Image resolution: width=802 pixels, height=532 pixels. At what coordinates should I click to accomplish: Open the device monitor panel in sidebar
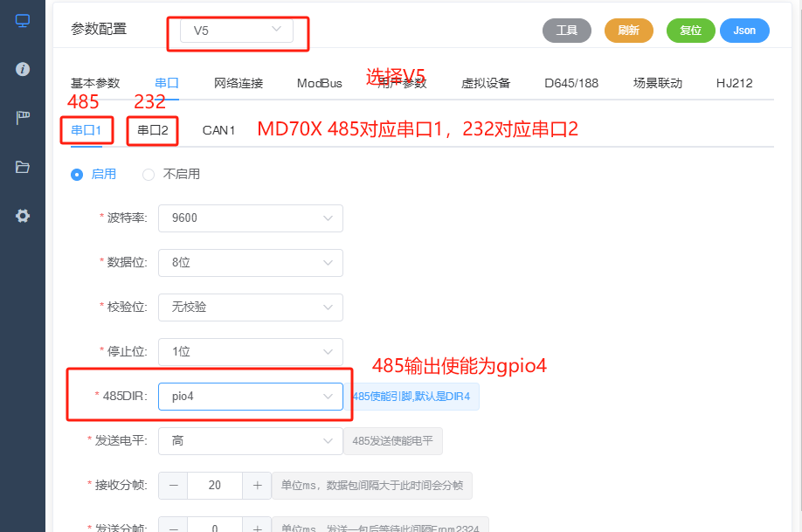click(x=23, y=19)
